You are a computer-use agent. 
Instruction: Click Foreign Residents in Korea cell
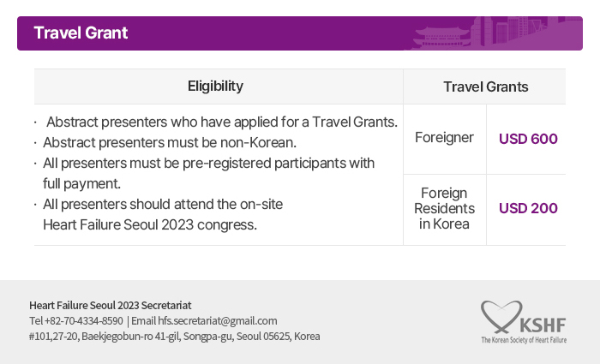444,208
